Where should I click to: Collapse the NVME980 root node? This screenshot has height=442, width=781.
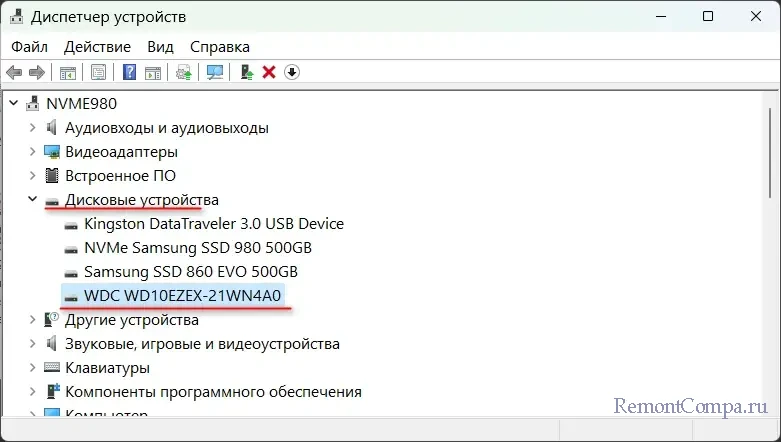(x=14, y=103)
